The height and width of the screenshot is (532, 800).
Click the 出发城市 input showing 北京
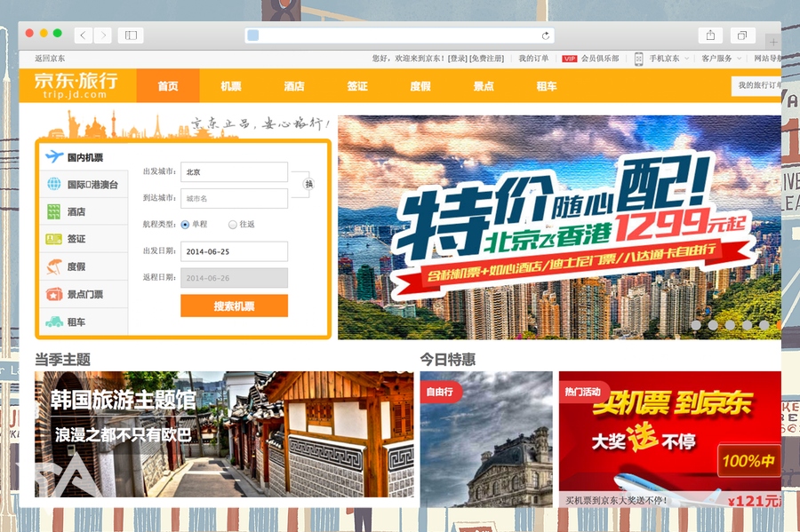point(234,171)
